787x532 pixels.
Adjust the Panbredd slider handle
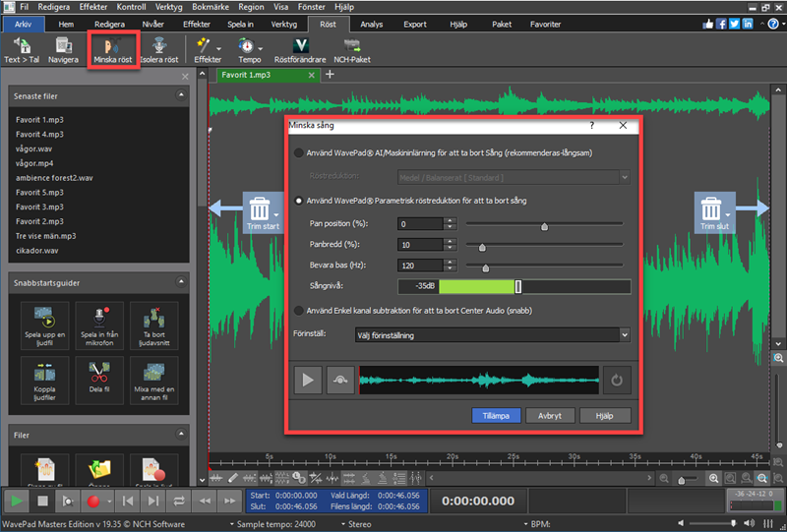(482, 247)
